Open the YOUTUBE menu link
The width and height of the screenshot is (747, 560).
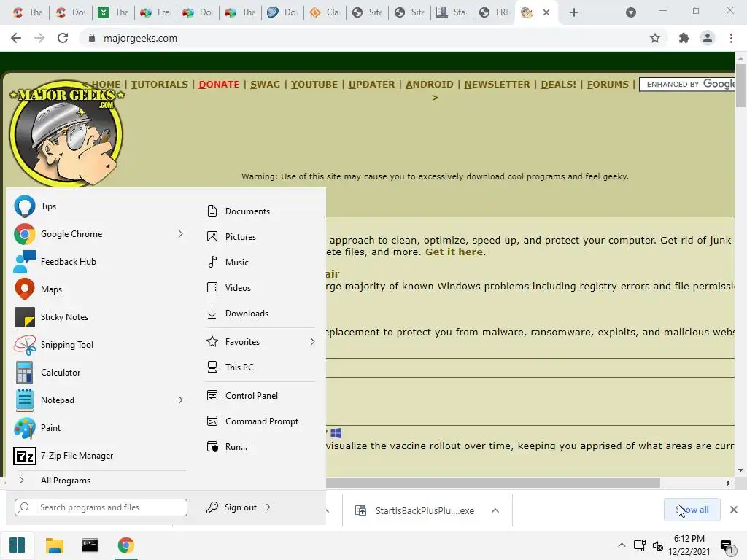click(x=314, y=85)
